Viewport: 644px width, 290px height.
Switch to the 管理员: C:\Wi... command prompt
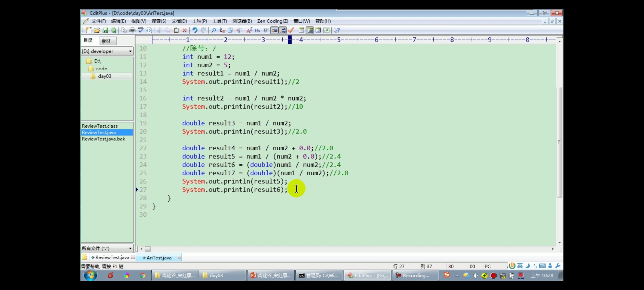point(319,275)
